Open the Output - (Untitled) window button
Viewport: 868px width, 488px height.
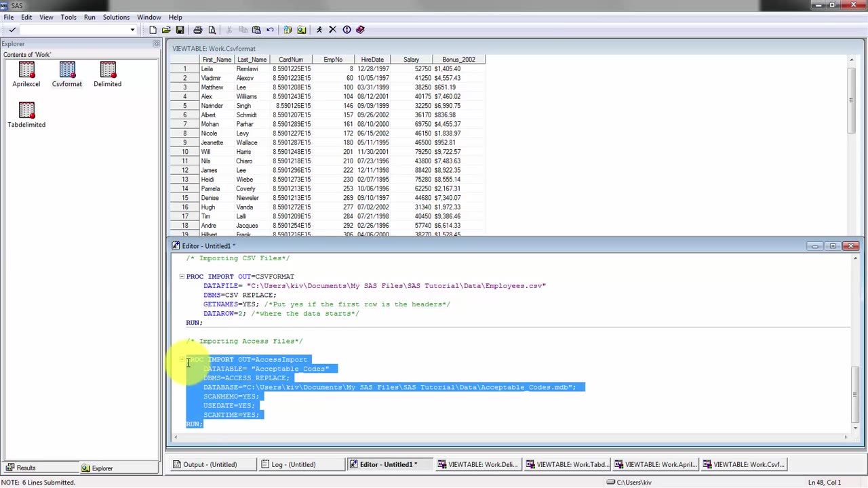pyautogui.click(x=212, y=464)
